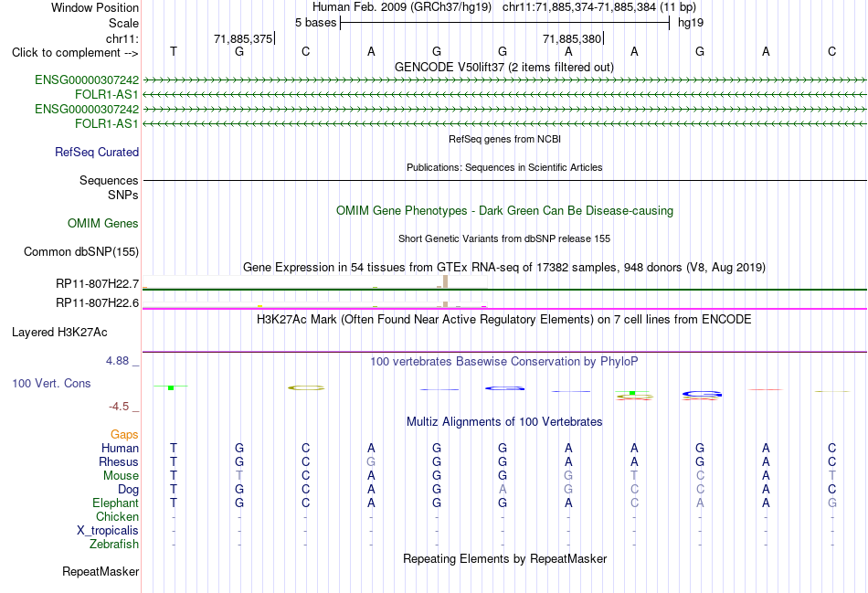Click the 'Human Feb. 2009 (GRCh37/hg19)' header text

[402, 7]
